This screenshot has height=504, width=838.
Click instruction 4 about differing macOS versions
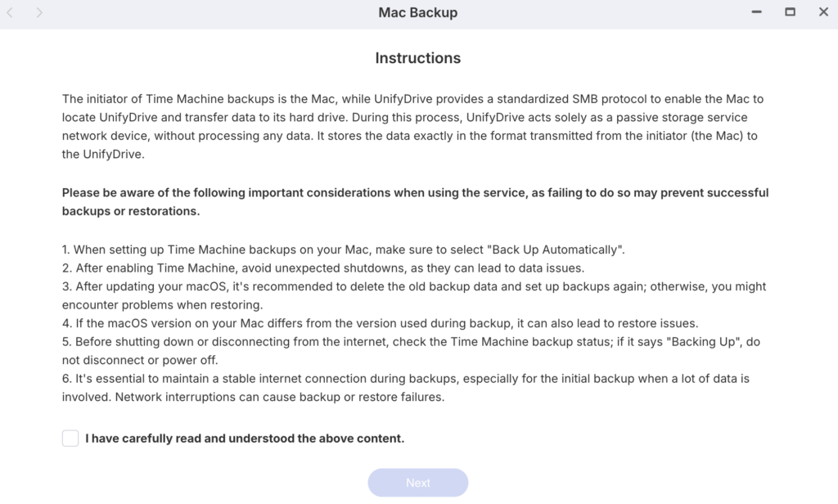(x=380, y=322)
